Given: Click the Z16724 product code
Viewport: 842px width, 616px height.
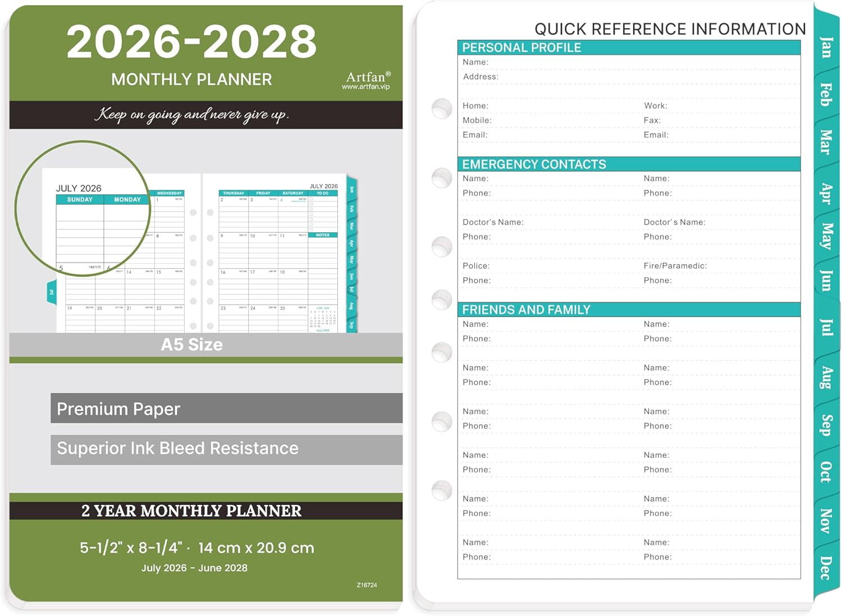Looking at the screenshot, I should [x=367, y=585].
